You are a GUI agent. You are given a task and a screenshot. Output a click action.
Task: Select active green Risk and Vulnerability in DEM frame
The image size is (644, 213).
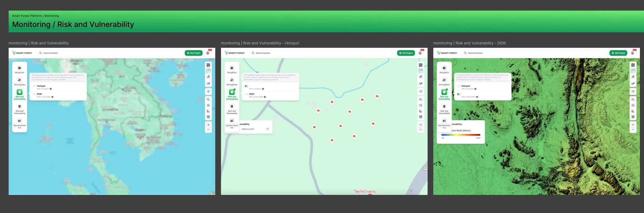[444, 95]
